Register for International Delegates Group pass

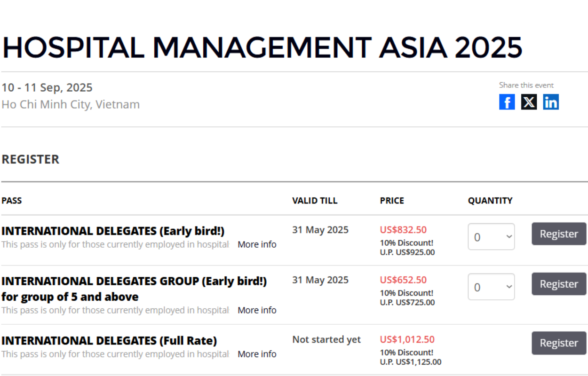[559, 284]
